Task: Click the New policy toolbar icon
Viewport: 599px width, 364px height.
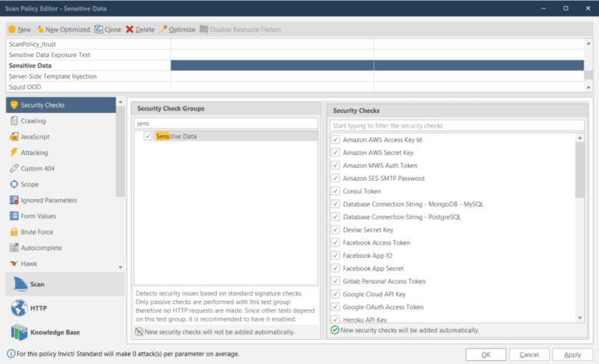Action: (12, 30)
